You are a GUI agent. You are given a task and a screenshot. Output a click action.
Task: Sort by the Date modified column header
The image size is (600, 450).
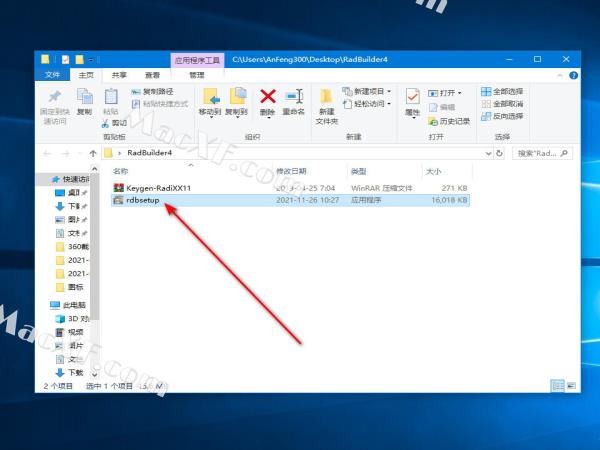click(x=291, y=171)
